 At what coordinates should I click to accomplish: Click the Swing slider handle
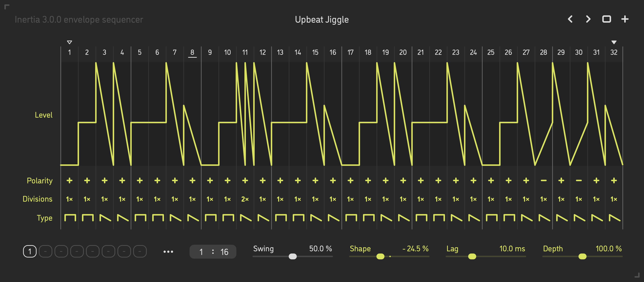coord(293,256)
